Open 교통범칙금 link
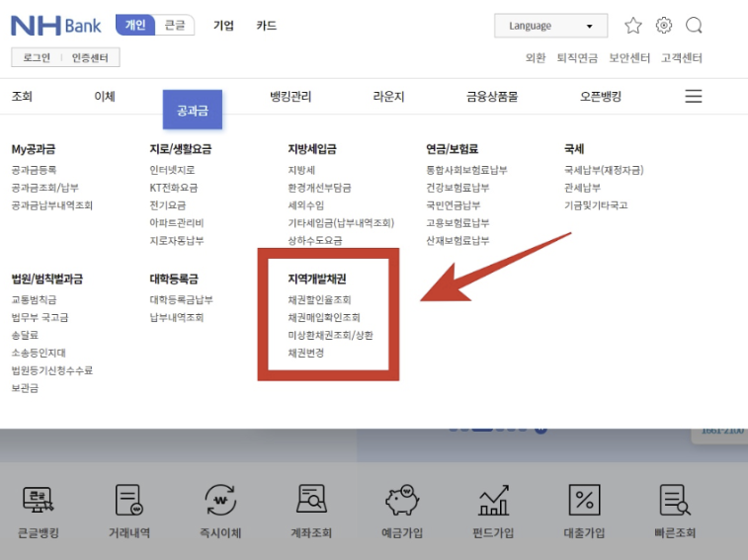This screenshot has width=748, height=560. (x=34, y=299)
